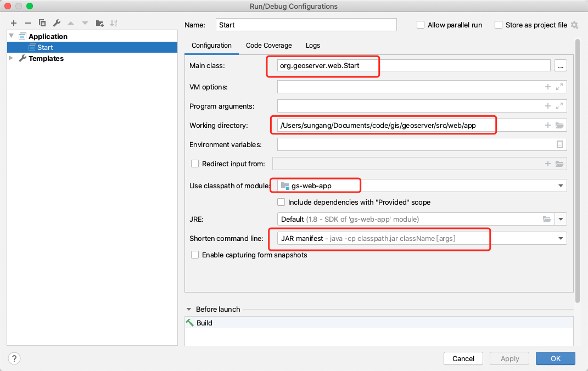Click the Remove Configuration minus icon

pyautogui.click(x=28, y=23)
